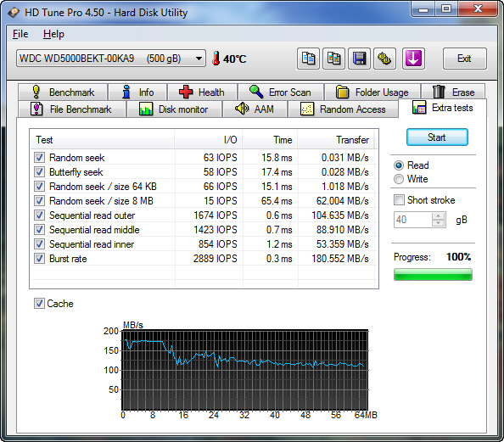The image size is (504, 442).
Task: Click the Exit button
Action: click(x=464, y=59)
